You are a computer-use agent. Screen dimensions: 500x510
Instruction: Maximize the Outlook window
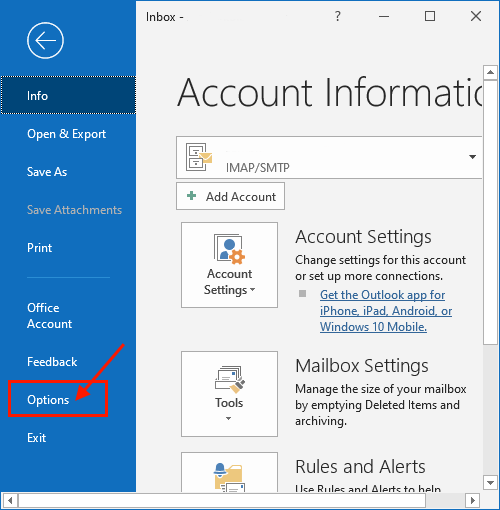(430, 16)
